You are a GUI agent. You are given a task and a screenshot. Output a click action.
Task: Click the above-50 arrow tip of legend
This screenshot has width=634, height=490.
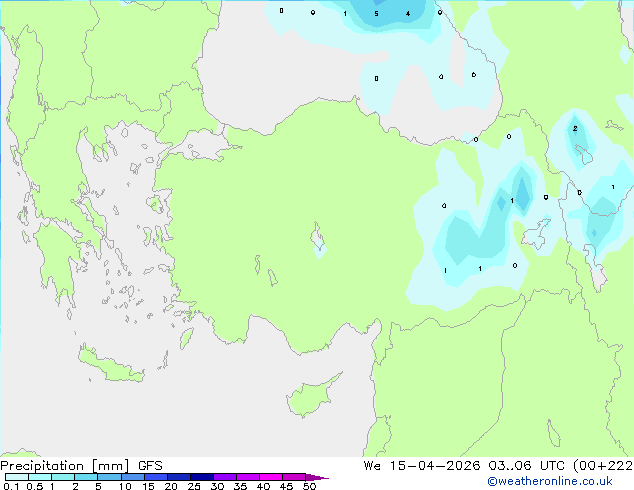[x=317, y=477]
